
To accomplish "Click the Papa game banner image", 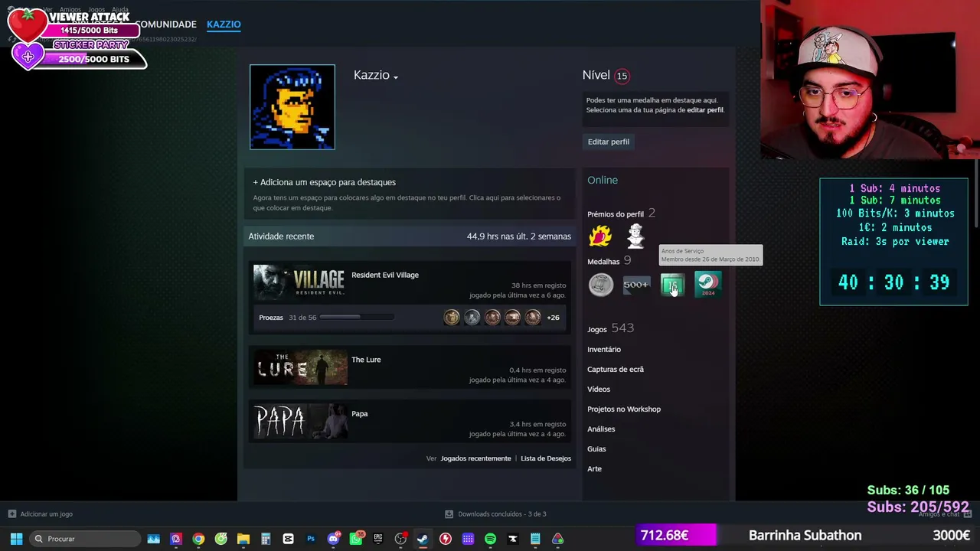I will [x=300, y=422].
